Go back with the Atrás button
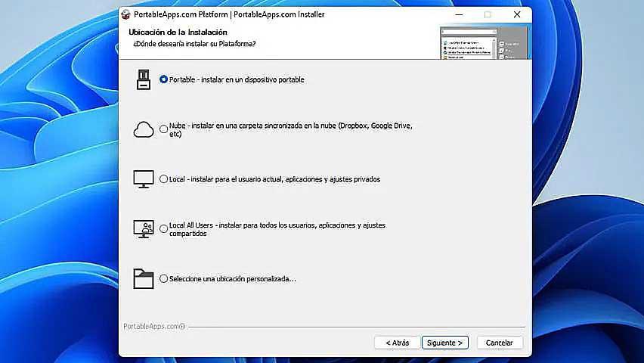The height and width of the screenshot is (363, 644). (x=397, y=343)
